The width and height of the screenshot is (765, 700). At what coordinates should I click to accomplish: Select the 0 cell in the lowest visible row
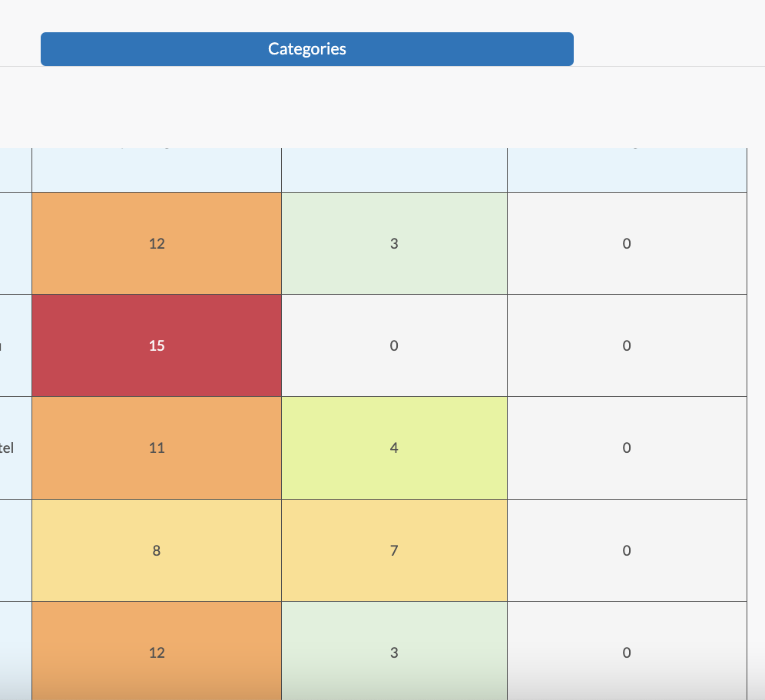(x=627, y=651)
